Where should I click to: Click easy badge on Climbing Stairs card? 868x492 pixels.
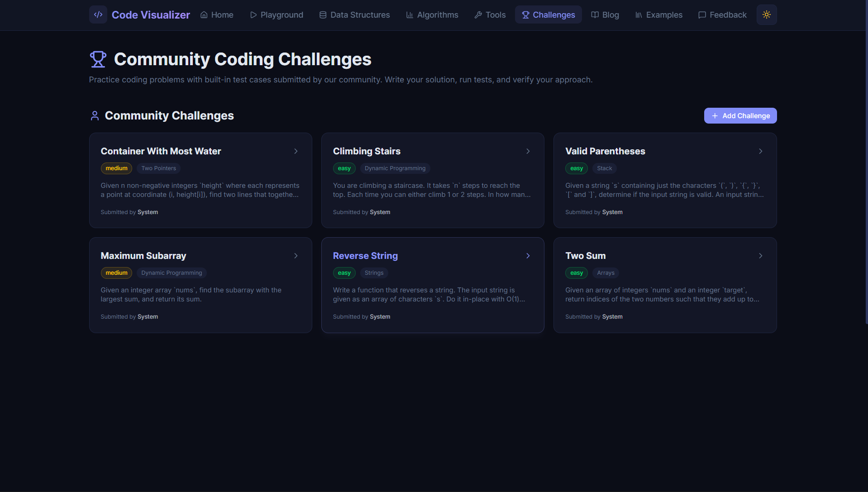[344, 168]
